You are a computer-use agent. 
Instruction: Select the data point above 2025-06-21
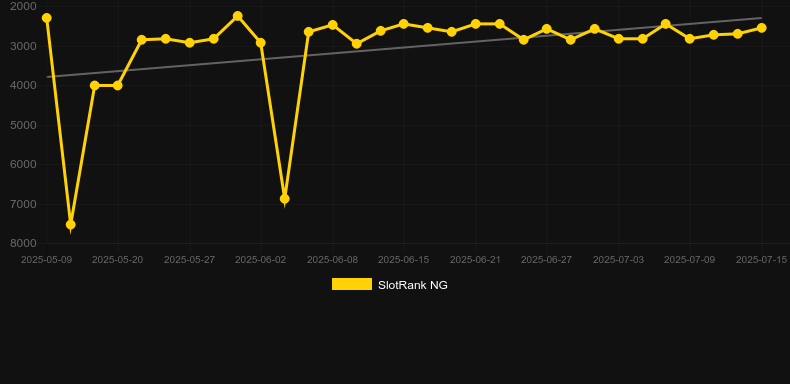click(x=476, y=24)
